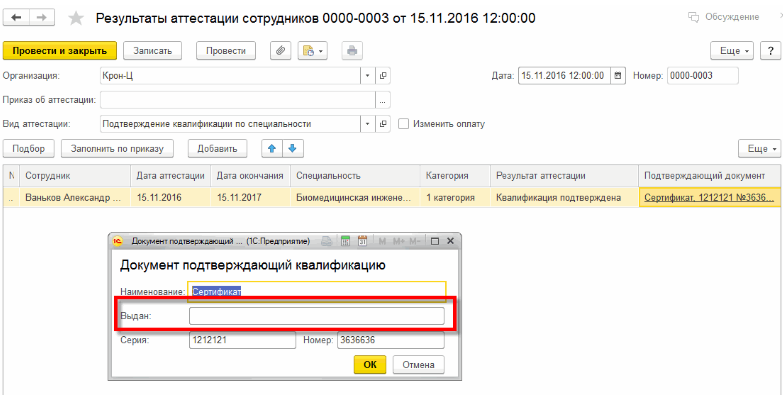Viewport: 783px width, 404px height.
Task: Click the M- button in dialog title bar
Action: pos(414,241)
